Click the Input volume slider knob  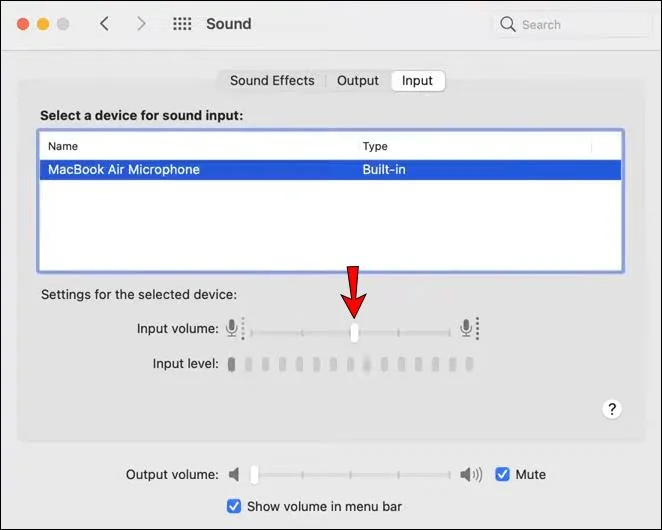pos(354,333)
